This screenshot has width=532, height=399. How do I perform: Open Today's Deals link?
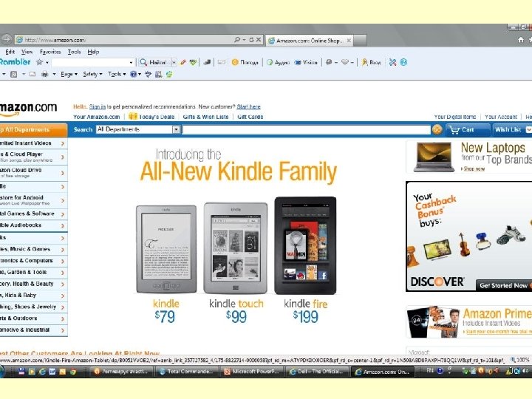(x=157, y=117)
